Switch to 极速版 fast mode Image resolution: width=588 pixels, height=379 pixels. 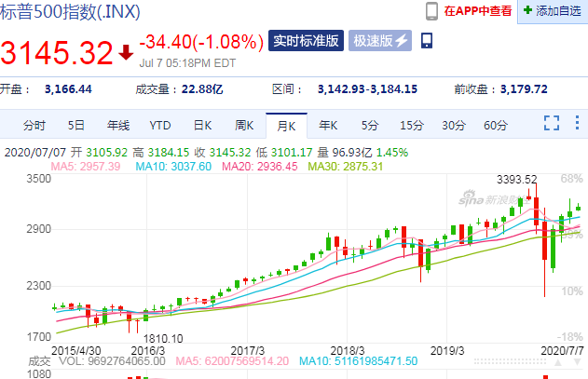[380, 40]
